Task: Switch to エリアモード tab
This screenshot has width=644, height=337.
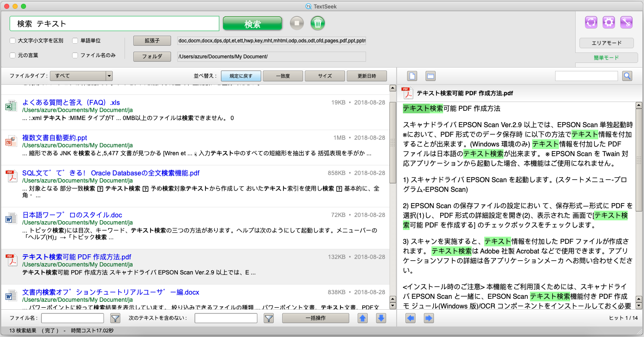Action: click(606, 43)
